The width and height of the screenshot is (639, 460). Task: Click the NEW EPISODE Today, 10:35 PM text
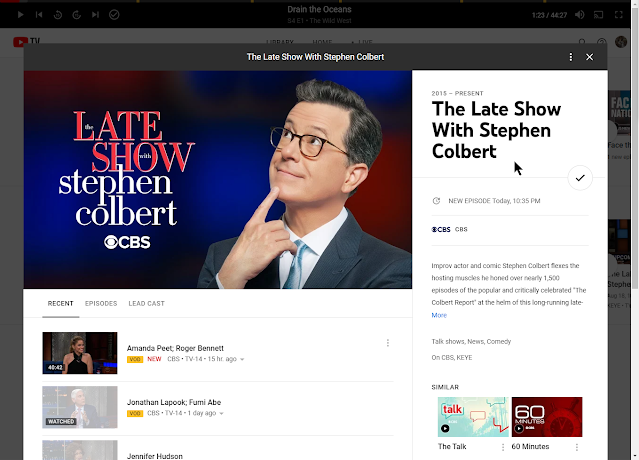tap(494, 201)
